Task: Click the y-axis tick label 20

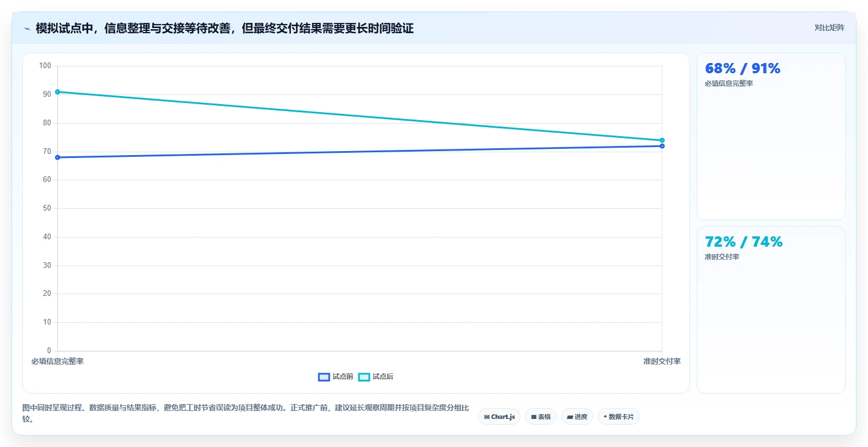Action: [x=47, y=294]
